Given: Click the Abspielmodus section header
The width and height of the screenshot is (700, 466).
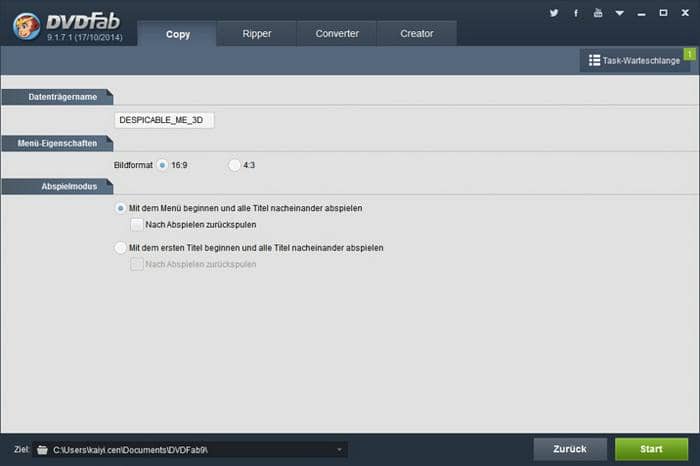Looking at the screenshot, I should (57, 187).
